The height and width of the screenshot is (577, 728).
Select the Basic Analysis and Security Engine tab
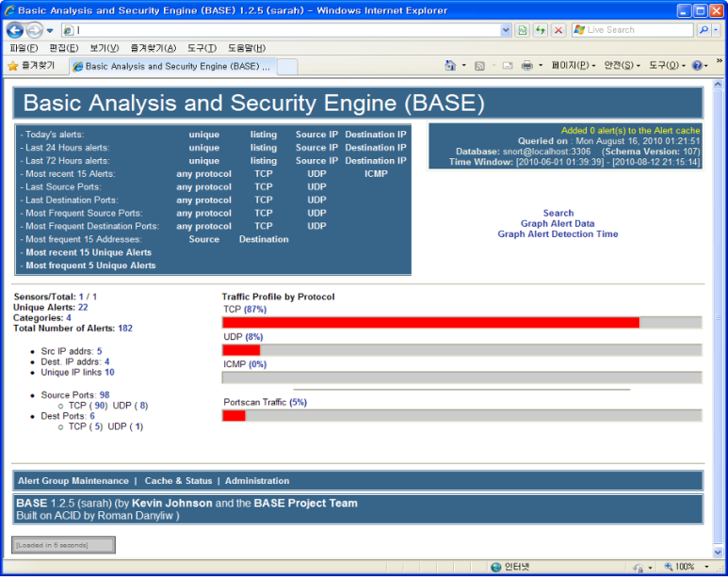tap(173, 67)
